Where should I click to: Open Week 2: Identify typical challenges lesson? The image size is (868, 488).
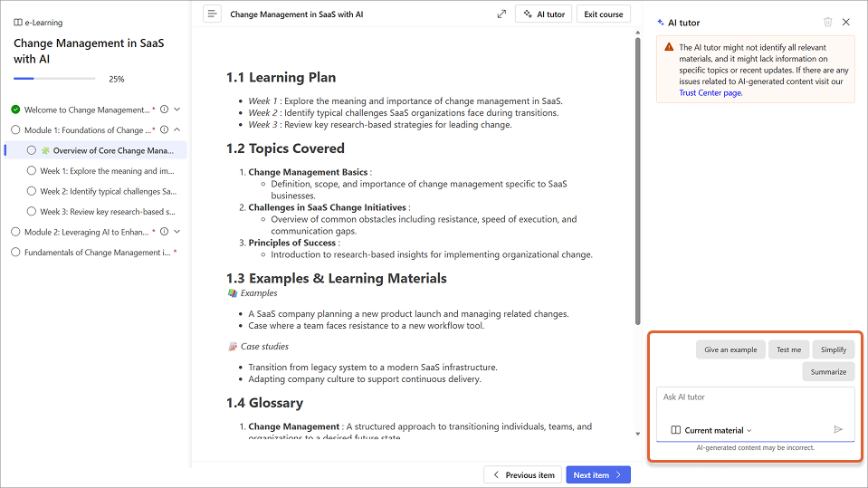click(x=108, y=191)
